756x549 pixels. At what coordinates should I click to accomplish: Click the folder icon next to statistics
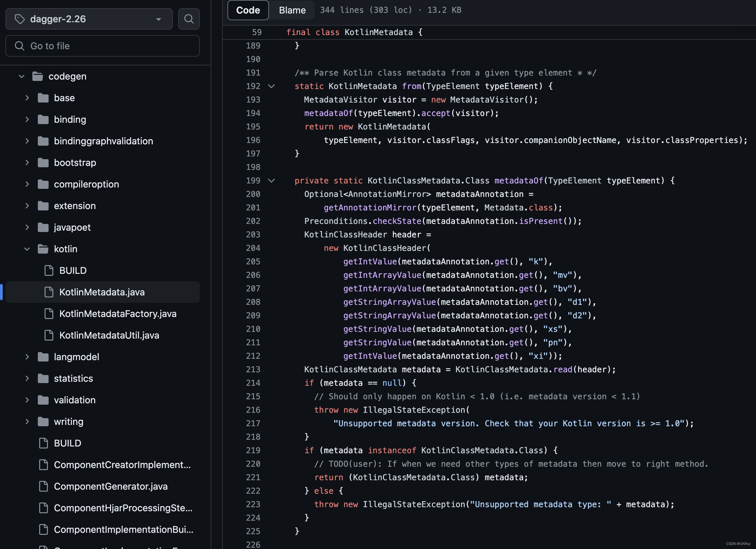(x=44, y=378)
